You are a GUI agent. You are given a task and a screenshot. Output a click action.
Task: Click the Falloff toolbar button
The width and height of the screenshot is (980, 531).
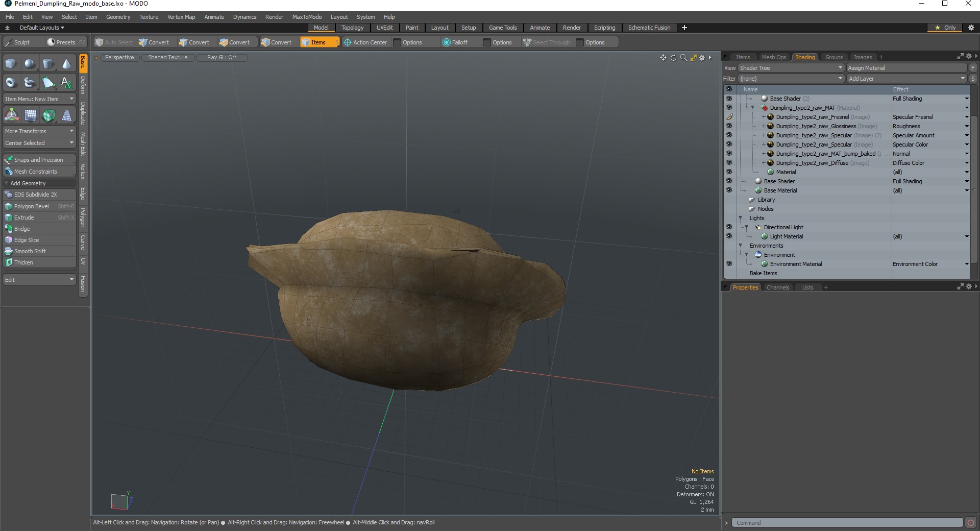tap(455, 42)
